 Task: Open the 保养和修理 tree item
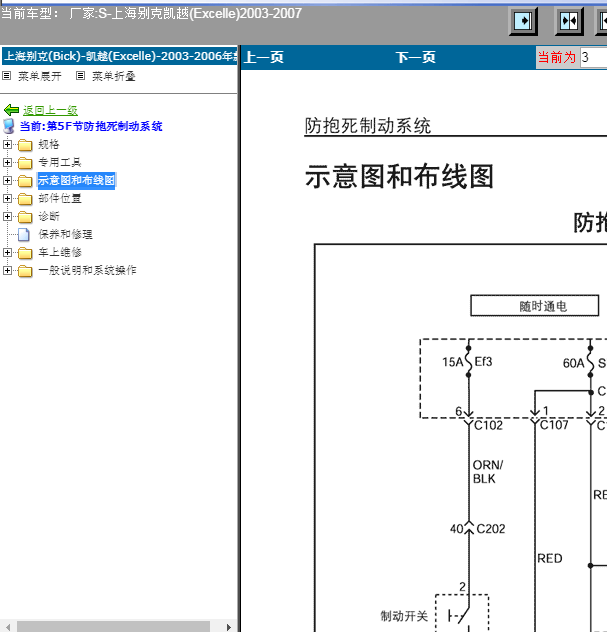pyautogui.click(x=65, y=234)
